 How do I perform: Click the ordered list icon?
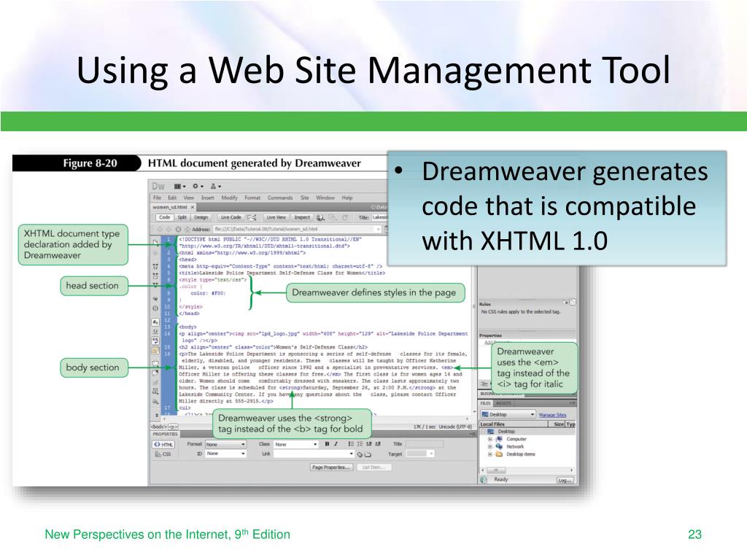pos(360,444)
